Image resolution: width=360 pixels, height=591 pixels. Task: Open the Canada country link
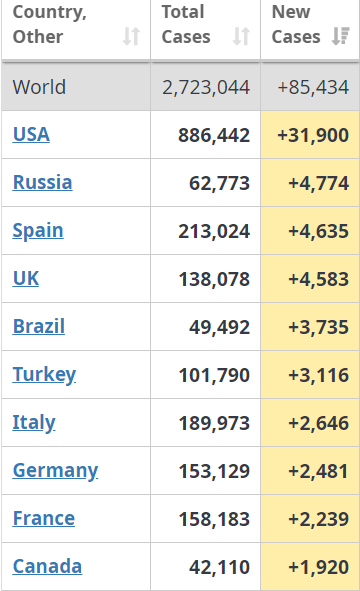point(47,567)
